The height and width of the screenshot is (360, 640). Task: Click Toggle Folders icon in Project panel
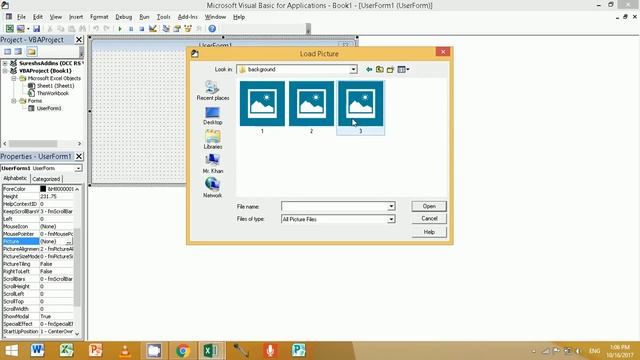click(x=32, y=51)
